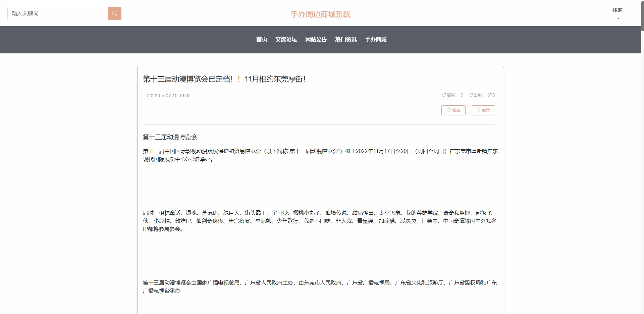Click the thumbs-up icon inside the 点赞 button

pyautogui.click(x=478, y=110)
